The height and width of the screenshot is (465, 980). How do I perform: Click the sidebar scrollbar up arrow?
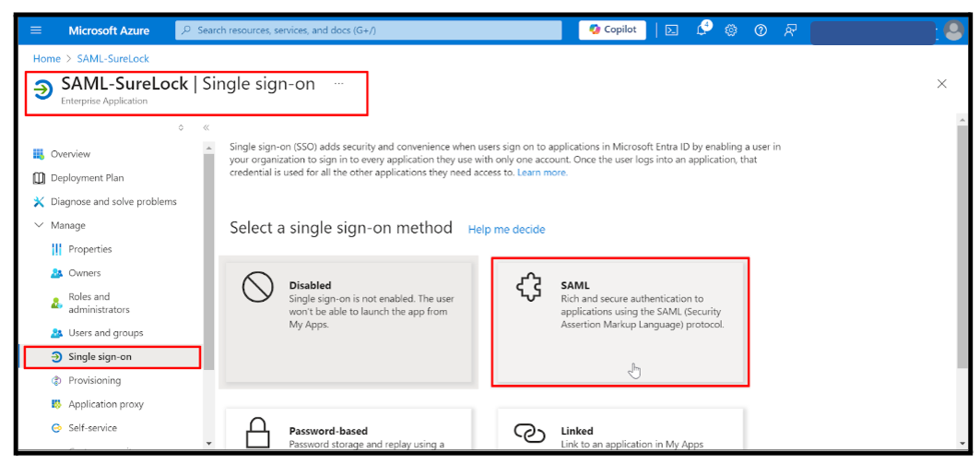[208, 148]
